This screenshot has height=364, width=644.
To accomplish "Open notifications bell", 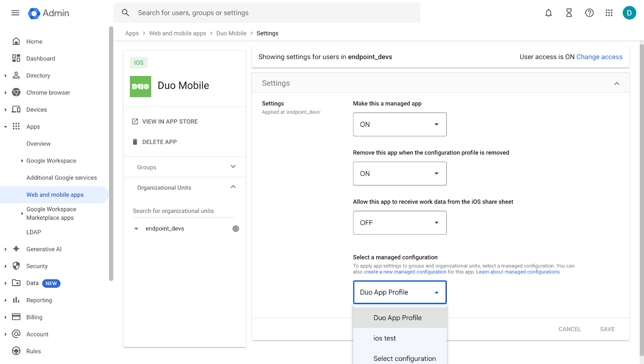I will coord(548,12).
